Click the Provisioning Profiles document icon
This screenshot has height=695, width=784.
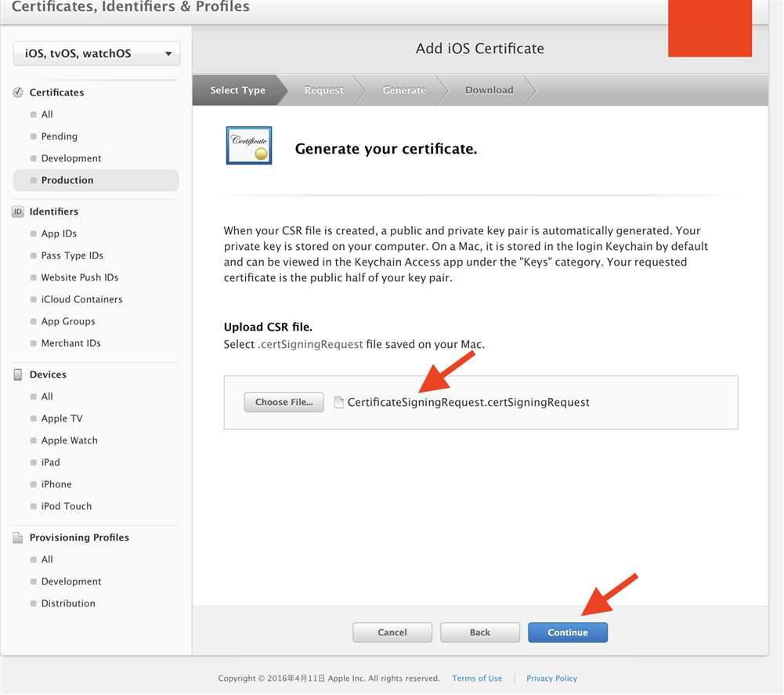18,538
